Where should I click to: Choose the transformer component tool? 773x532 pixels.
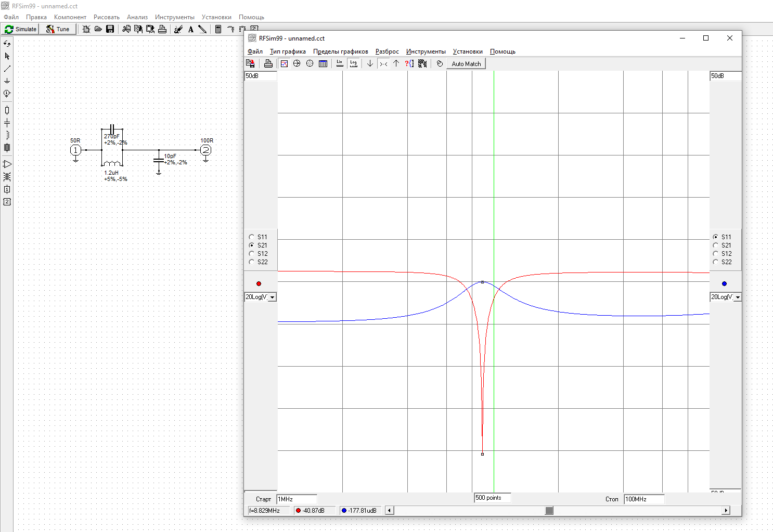pyautogui.click(x=7, y=177)
